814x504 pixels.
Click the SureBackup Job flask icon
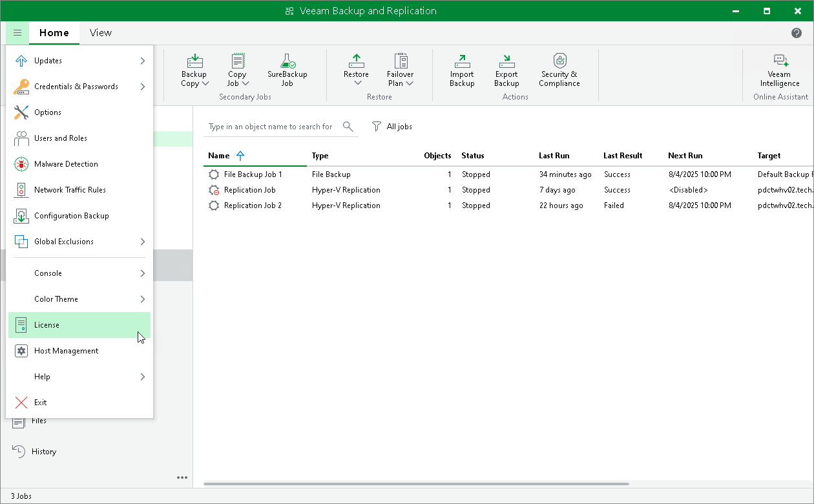click(287, 61)
